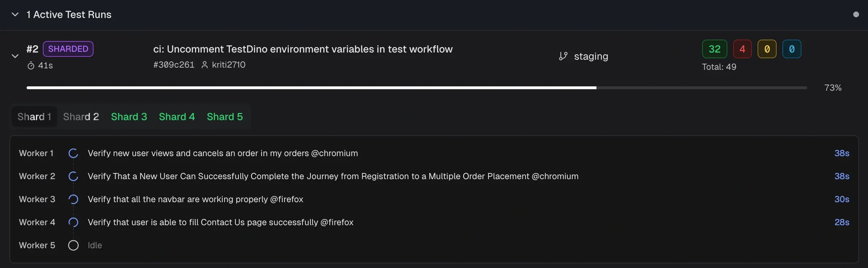This screenshot has width=868, height=268.
Task: Select the Shard 1 tab
Action: point(34,117)
